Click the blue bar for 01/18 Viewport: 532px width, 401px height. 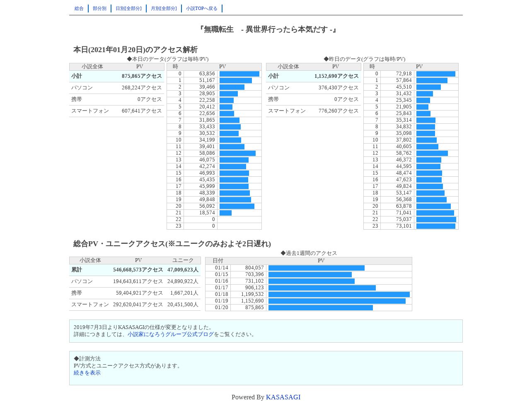click(339, 295)
